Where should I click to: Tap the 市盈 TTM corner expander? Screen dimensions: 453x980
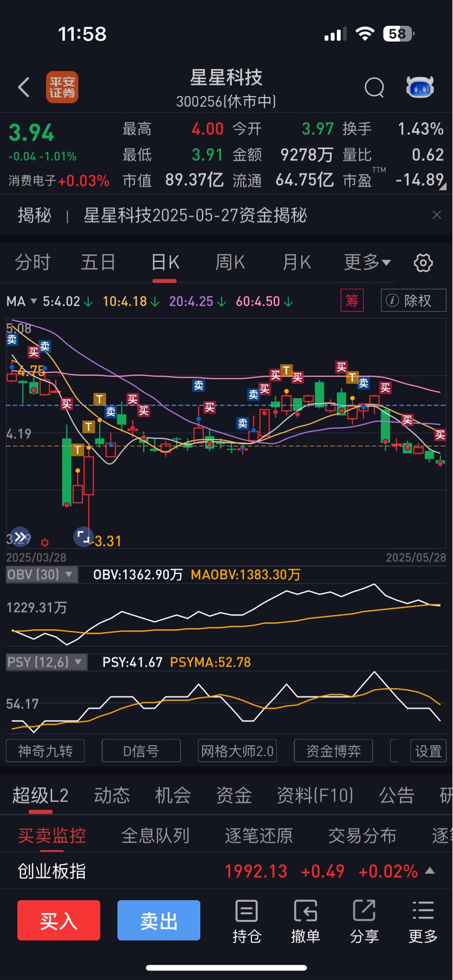442,186
